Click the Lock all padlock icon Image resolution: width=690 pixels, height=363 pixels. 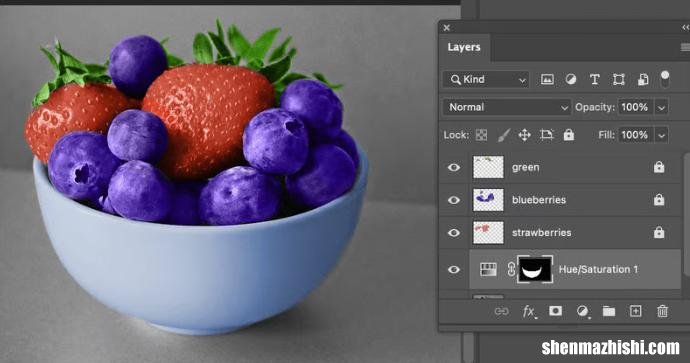click(x=569, y=135)
